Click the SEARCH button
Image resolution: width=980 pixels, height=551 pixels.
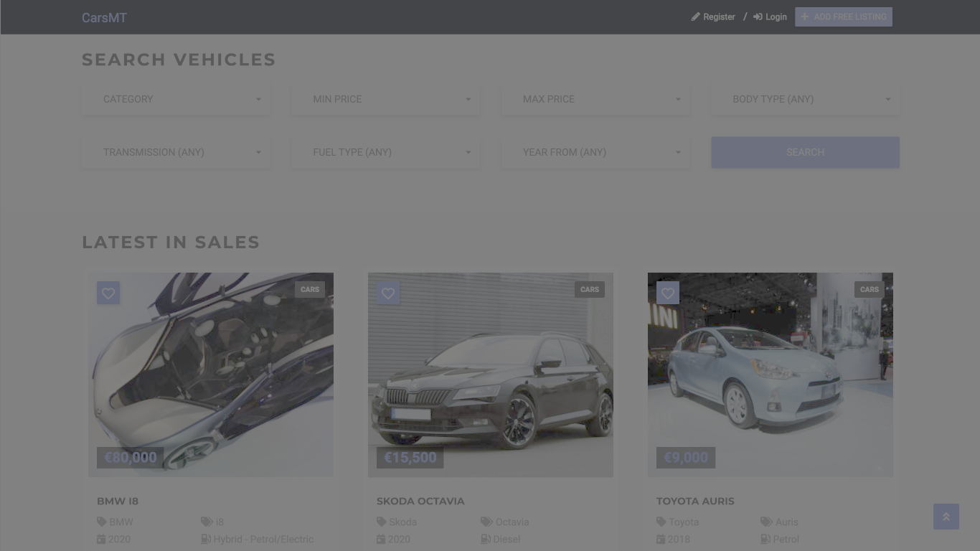[x=805, y=152]
